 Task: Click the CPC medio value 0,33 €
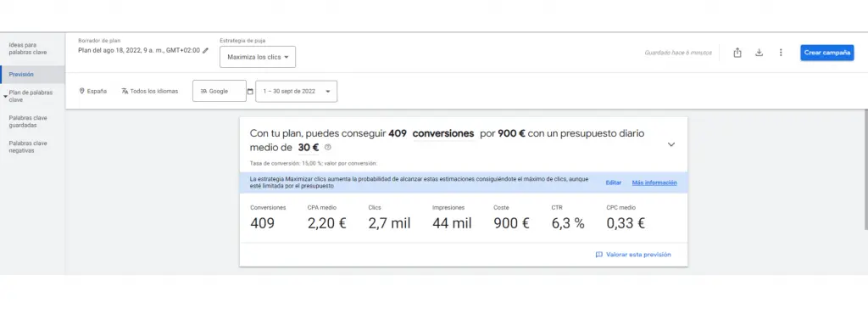click(626, 223)
